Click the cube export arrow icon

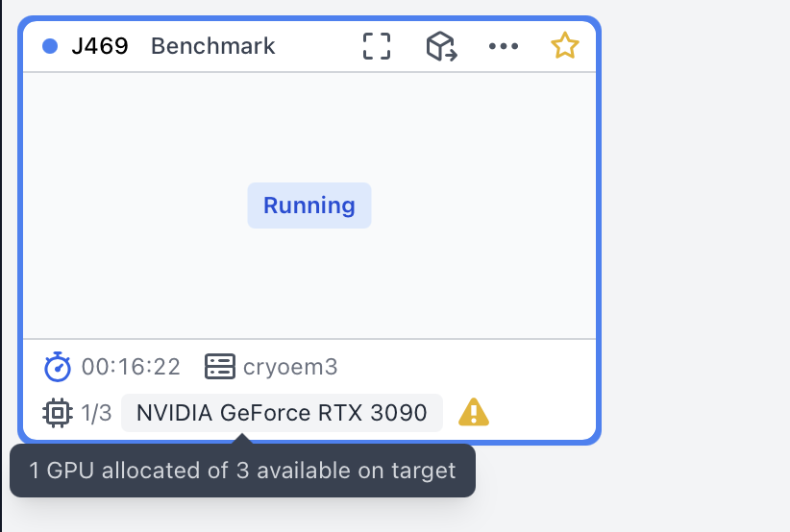point(441,46)
